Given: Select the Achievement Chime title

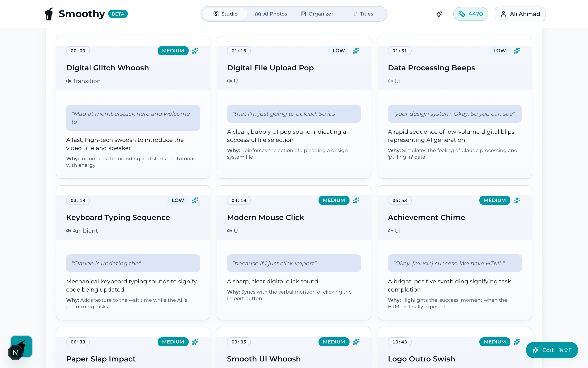Looking at the screenshot, I should coord(427,217).
